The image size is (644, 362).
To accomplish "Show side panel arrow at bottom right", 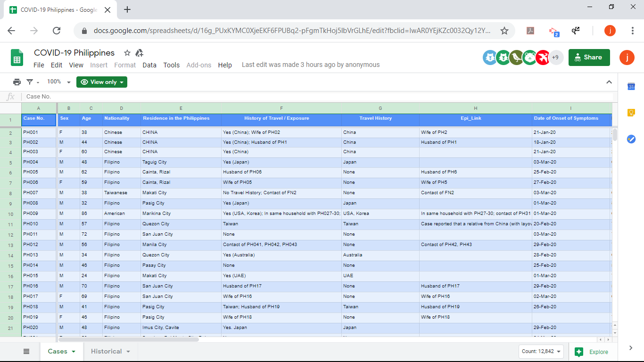I will [631, 348].
